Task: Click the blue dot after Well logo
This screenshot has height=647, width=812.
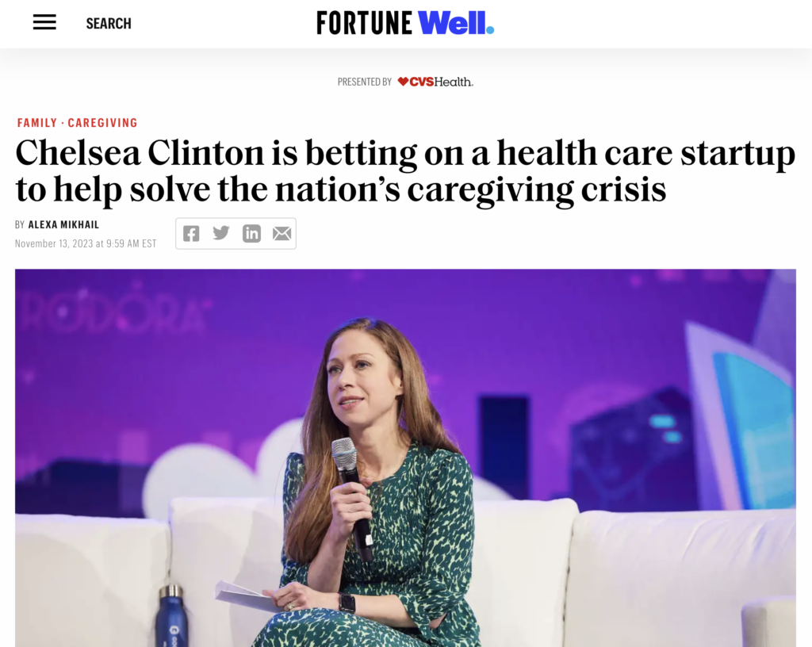Action: pos(490,30)
